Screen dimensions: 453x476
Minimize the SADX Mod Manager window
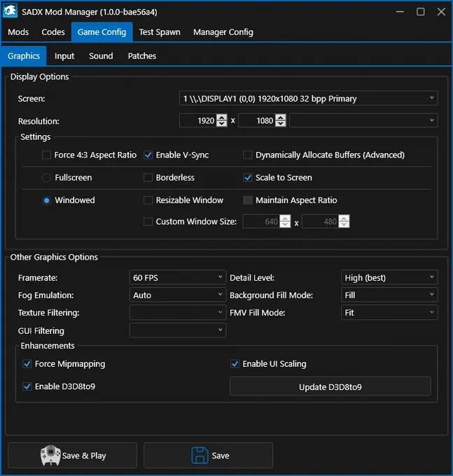[400, 12]
